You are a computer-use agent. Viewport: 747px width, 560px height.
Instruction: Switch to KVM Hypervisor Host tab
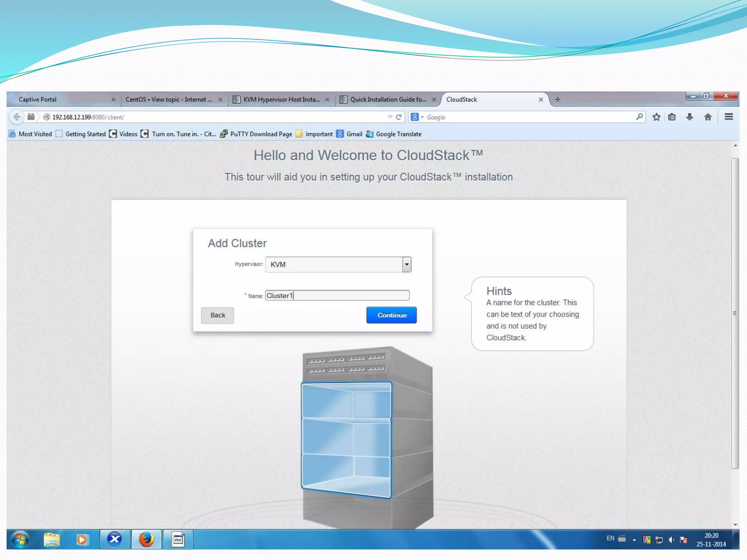[281, 100]
